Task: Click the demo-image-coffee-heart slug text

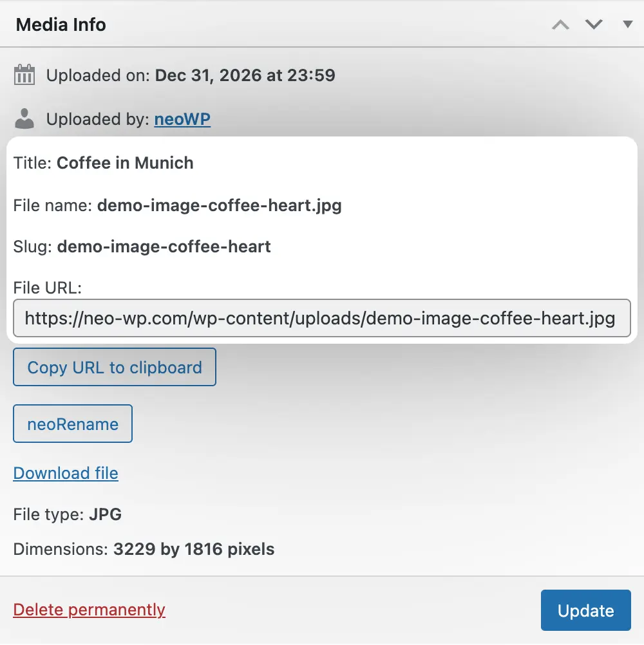Action: click(x=164, y=247)
